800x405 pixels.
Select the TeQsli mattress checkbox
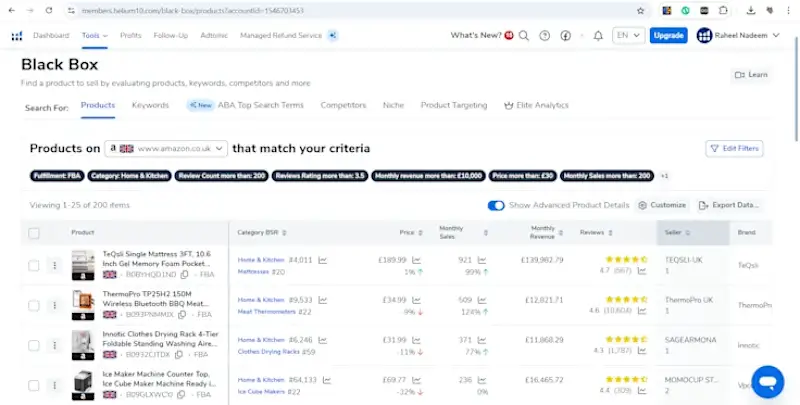[34, 265]
